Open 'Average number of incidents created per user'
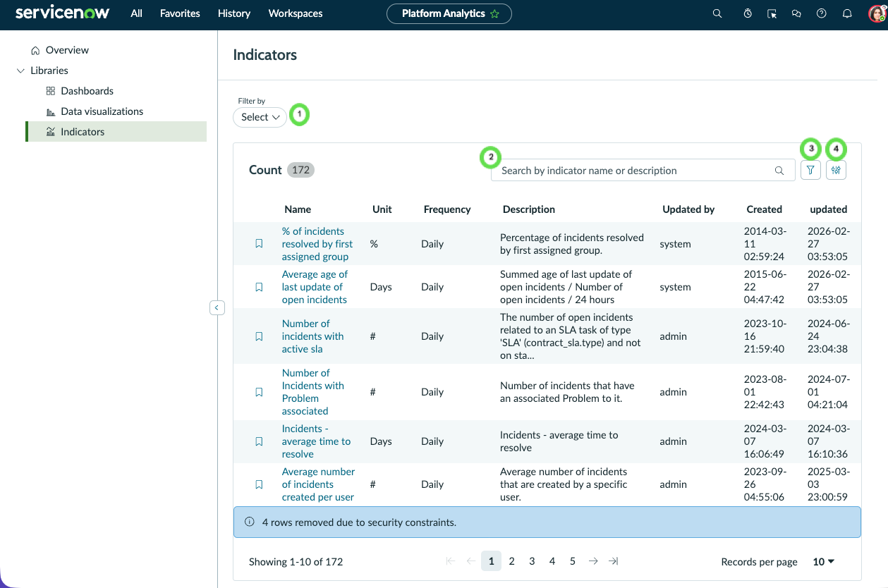The width and height of the screenshot is (888, 588). 318,484
